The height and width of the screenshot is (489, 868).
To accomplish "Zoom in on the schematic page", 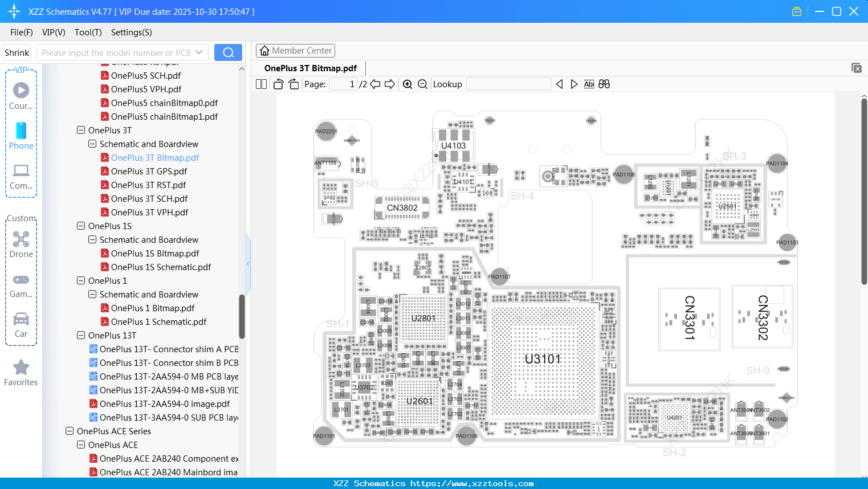I will pos(407,84).
